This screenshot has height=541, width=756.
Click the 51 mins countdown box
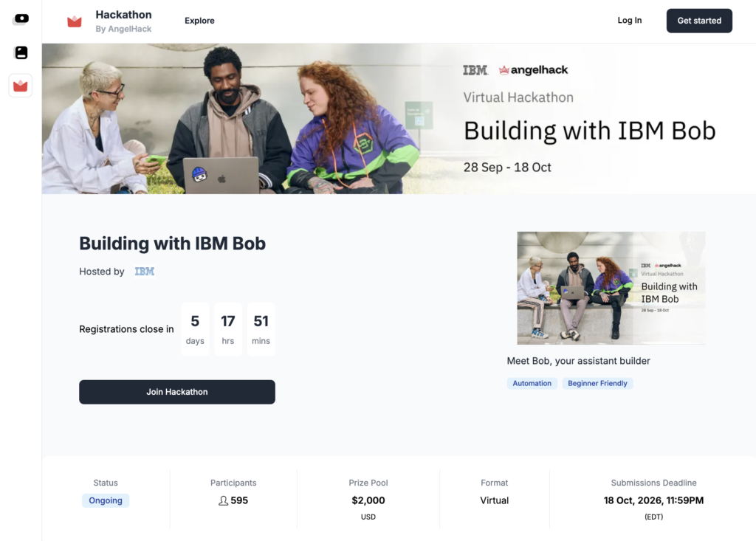click(x=261, y=329)
